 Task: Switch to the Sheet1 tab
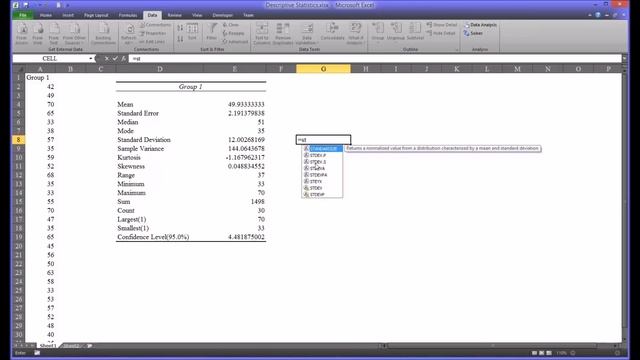pos(48,346)
